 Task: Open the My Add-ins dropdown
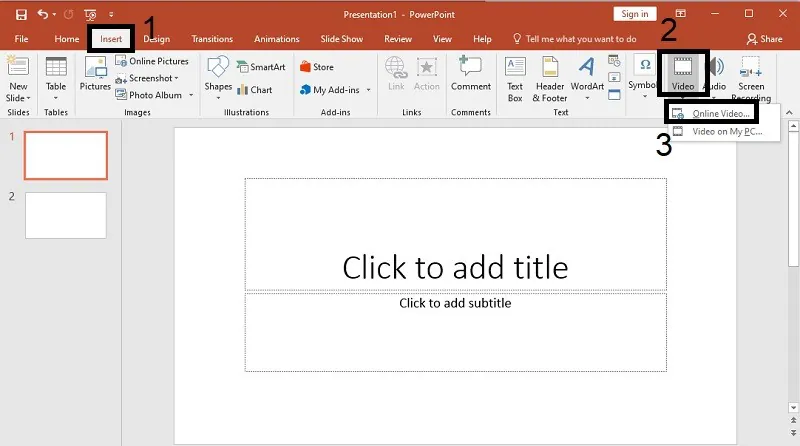coord(368,90)
